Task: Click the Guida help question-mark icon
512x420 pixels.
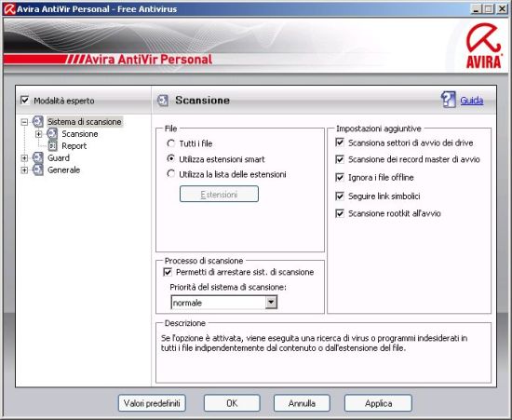Action: [449, 100]
